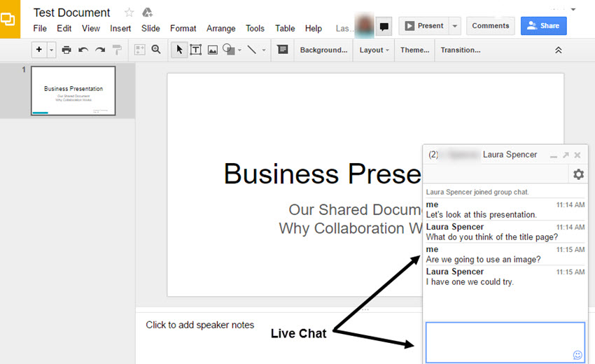Image resolution: width=595 pixels, height=364 pixels.
Task: Open the File menu
Action: click(40, 29)
